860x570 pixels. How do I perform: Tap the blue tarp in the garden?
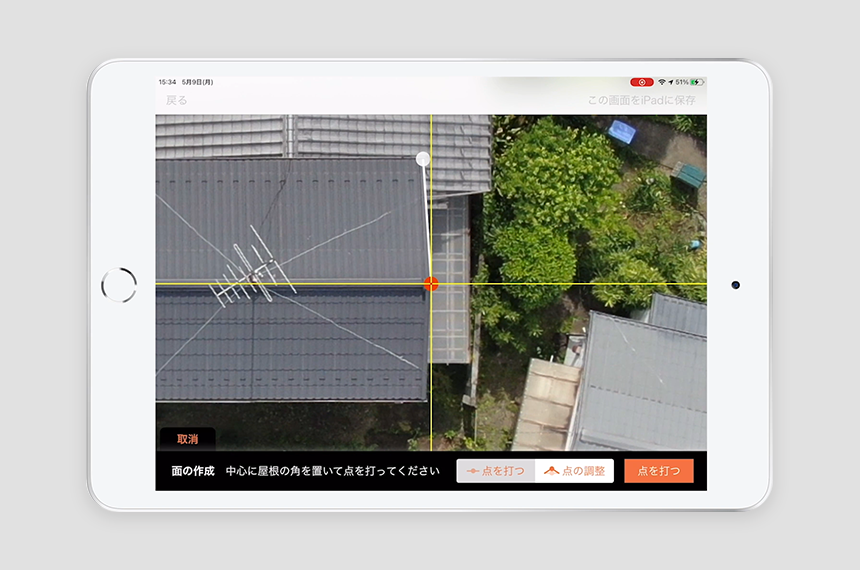click(x=622, y=131)
